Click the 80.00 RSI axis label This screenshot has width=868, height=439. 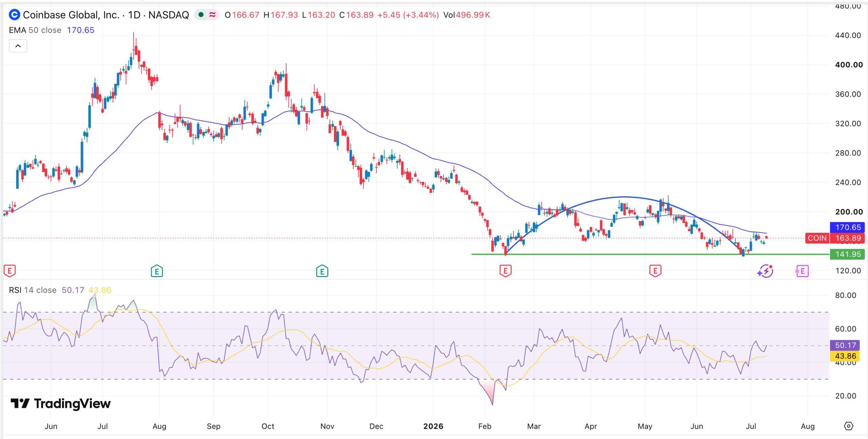coord(846,295)
